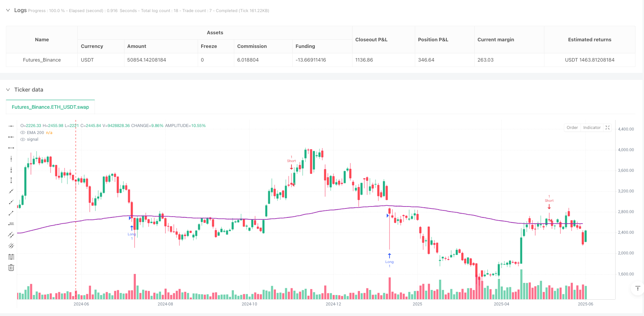Viewport: 644px width, 316px height.
Task: Toggle chart fullscreen with the expand icon
Action: [607, 127]
